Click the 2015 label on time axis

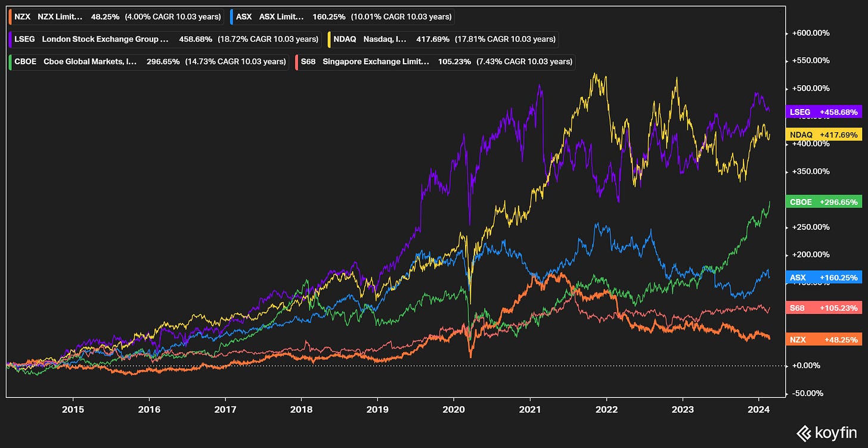point(73,410)
